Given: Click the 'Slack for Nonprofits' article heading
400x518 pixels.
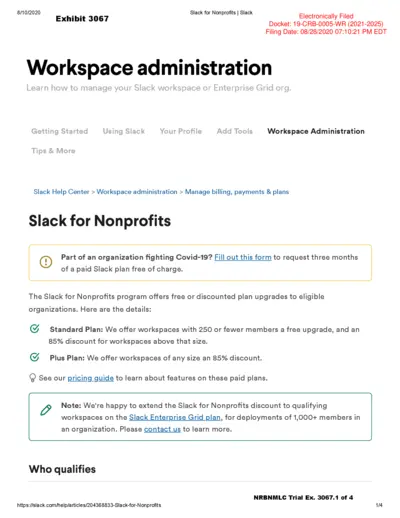Looking at the screenshot, I should point(100,221).
